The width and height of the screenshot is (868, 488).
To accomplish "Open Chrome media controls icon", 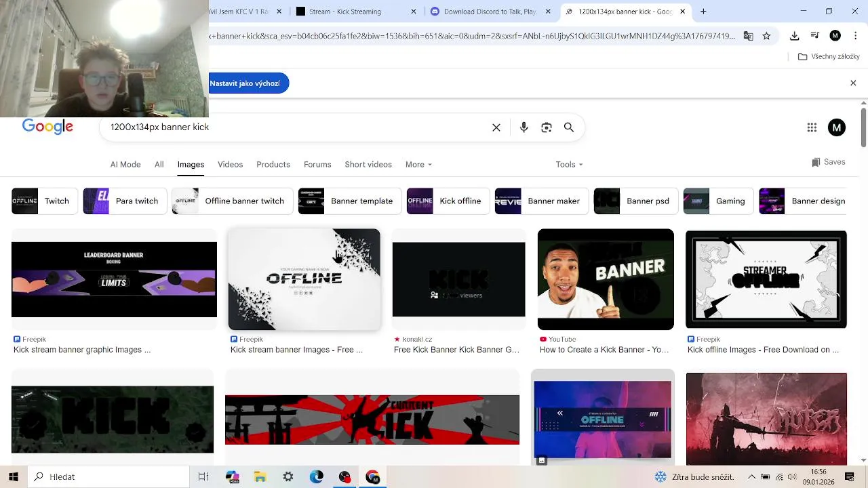I will pos(815,36).
